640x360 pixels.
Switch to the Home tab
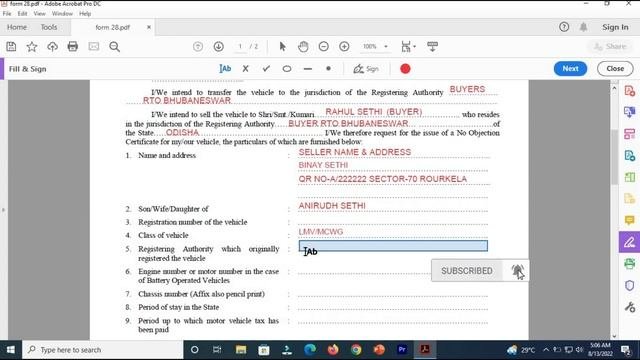(x=17, y=27)
